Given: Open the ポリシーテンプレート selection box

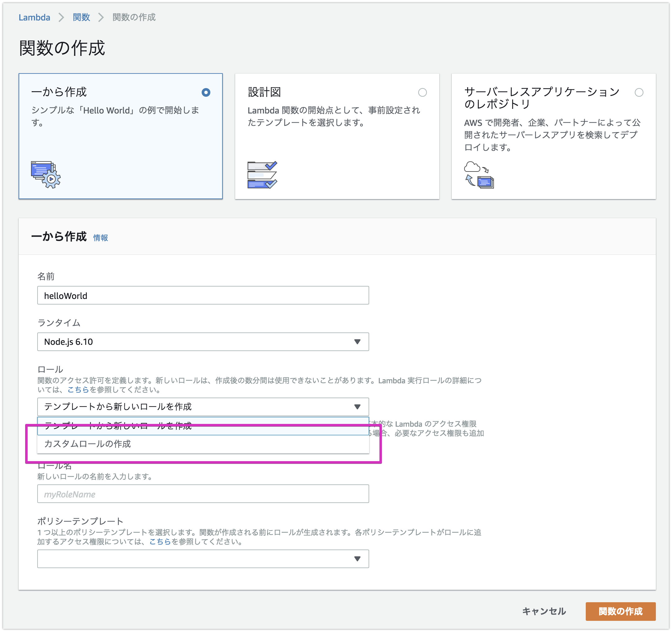Looking at the screenshot, I should 203,559.
